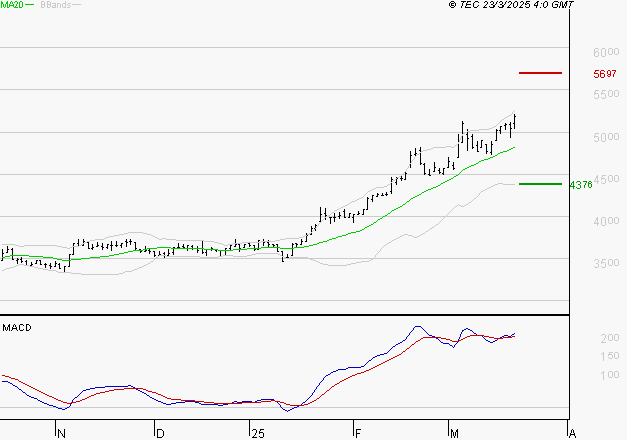Select the A month marker on time axis
This screenshot has height=440, width=627.
571,433
